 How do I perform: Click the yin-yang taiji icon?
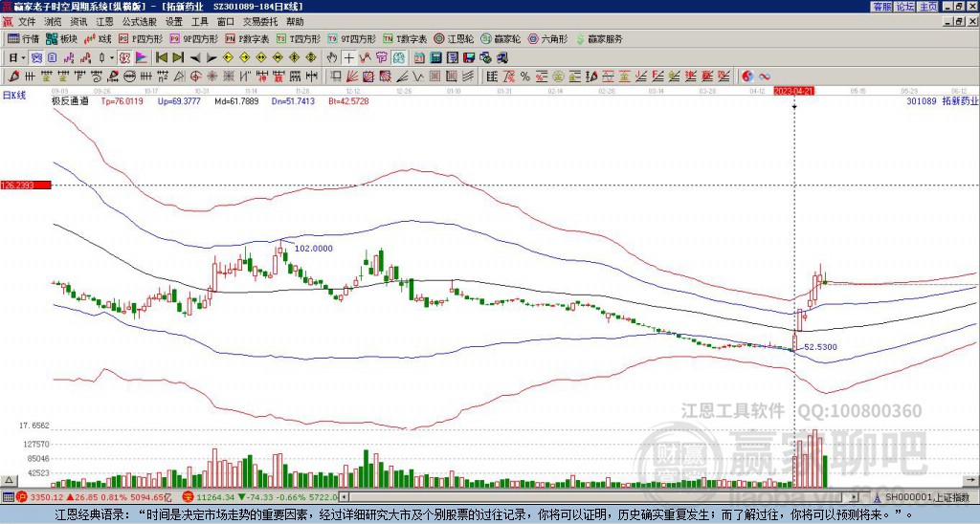[x=747, y=76]
